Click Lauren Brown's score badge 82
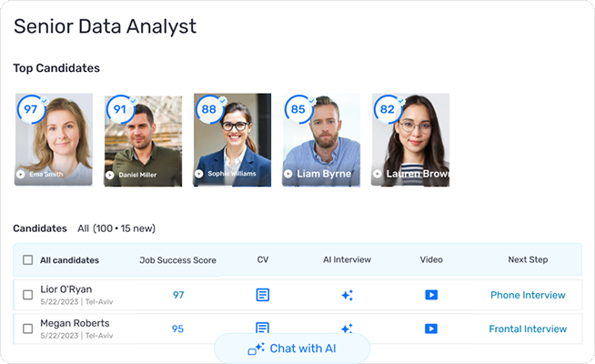 (388, 109)
